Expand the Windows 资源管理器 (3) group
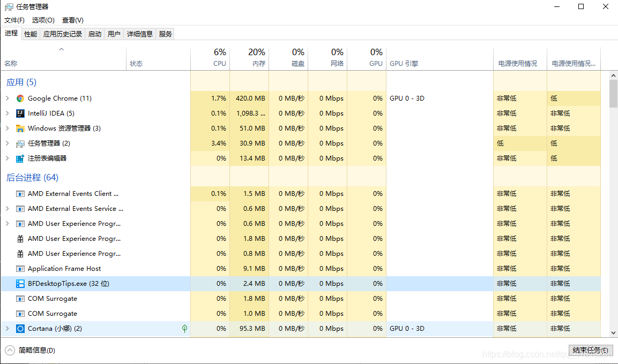This screenshot has width=618, height=364. (7, 128)
